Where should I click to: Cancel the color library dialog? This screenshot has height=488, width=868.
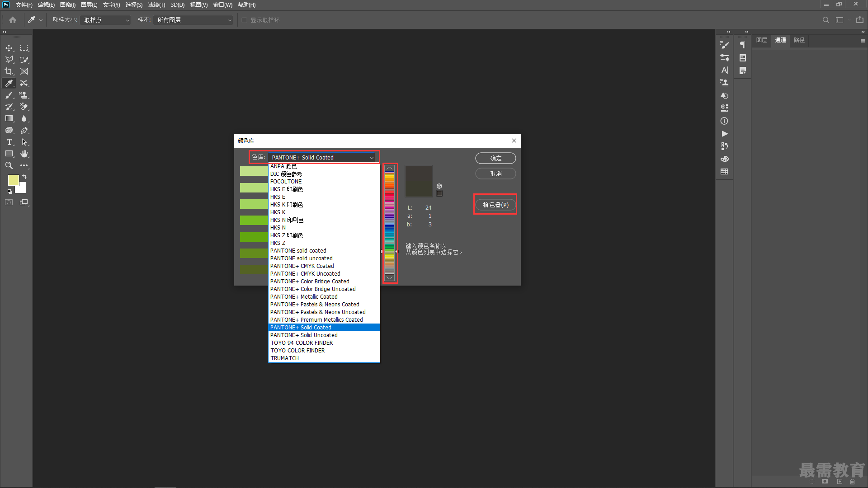coord(495,174)
